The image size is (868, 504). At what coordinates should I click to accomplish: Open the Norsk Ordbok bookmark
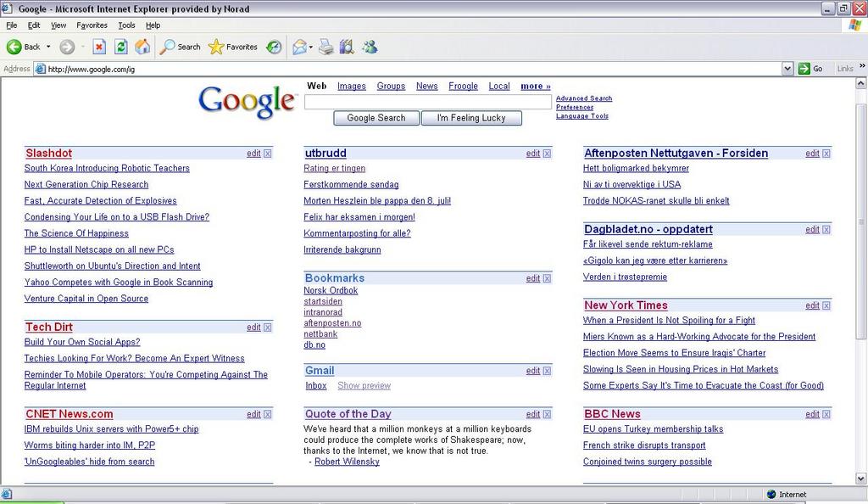[x=331, y=291]
